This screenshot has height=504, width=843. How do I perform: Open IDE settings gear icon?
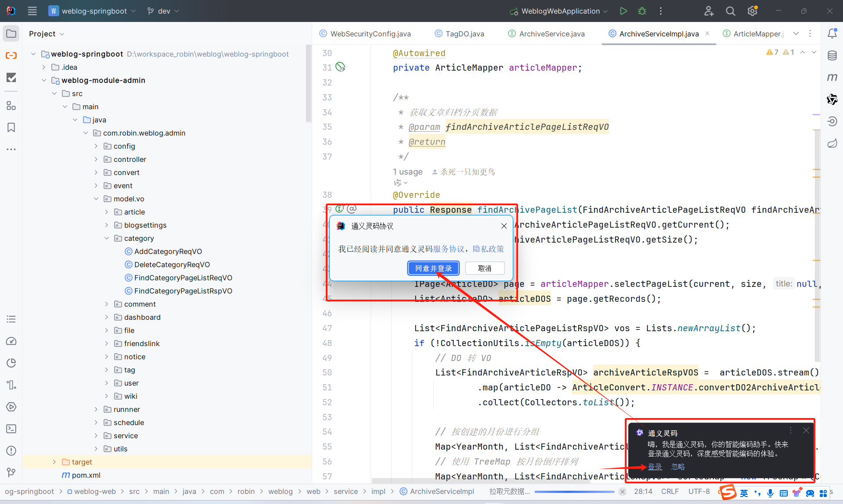tap(753, 11)
